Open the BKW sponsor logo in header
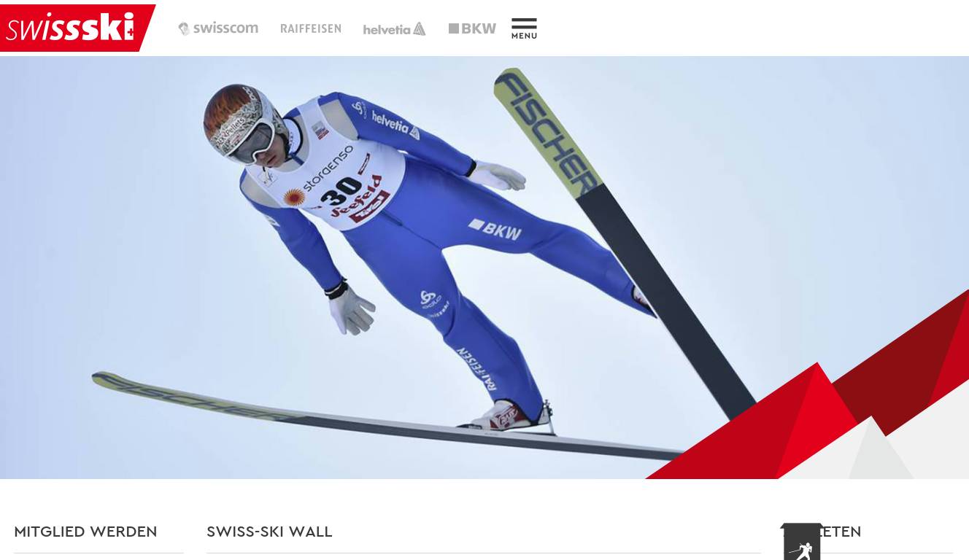The width and height of the screenshot is (969, 560). click(x=472, y=28)
